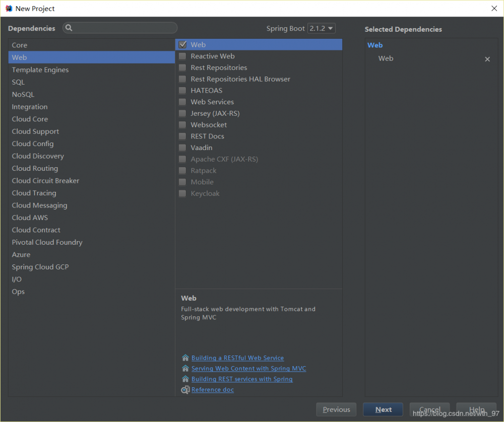Select the Cloud Core category
The width and height of the screenshot is (504, 422).
coord(92,119)
